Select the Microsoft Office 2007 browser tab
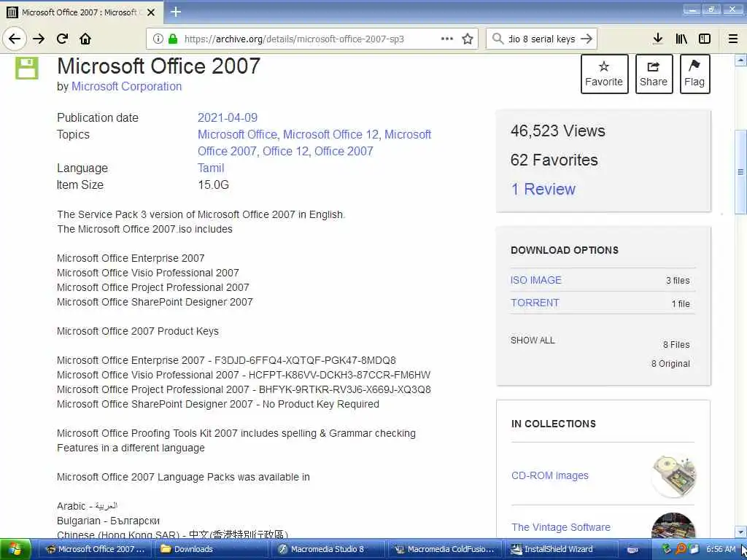This screenshot has height=560, width=747. (82, 12)
